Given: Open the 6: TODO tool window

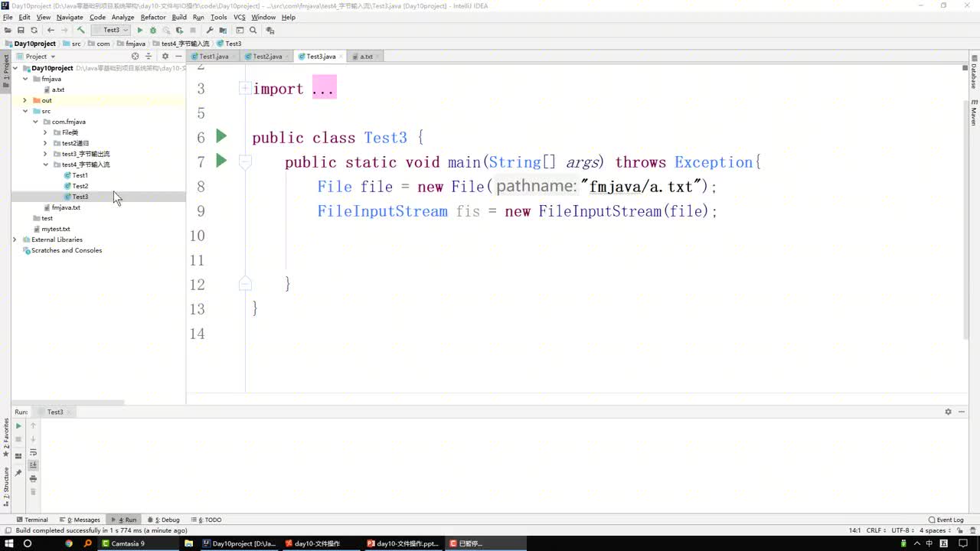Looking at the screenshot, I should 205,520.
